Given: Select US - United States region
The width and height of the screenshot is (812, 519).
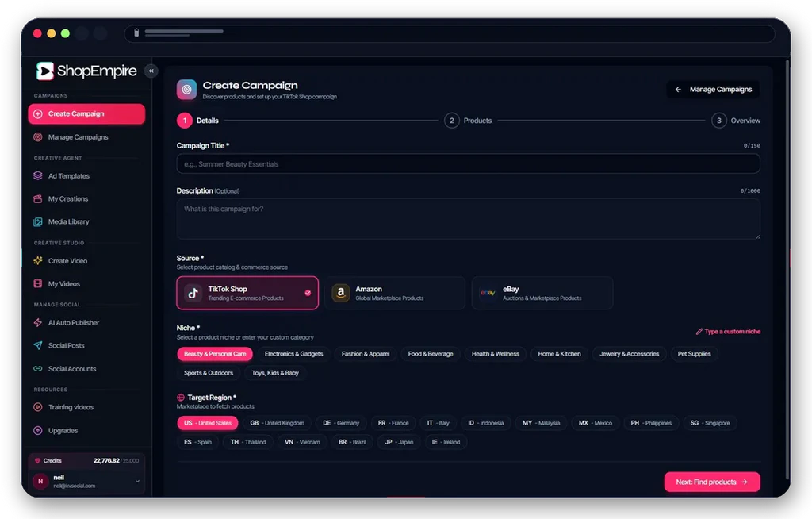Looking at the screenshot, I should tap(208, 423).
